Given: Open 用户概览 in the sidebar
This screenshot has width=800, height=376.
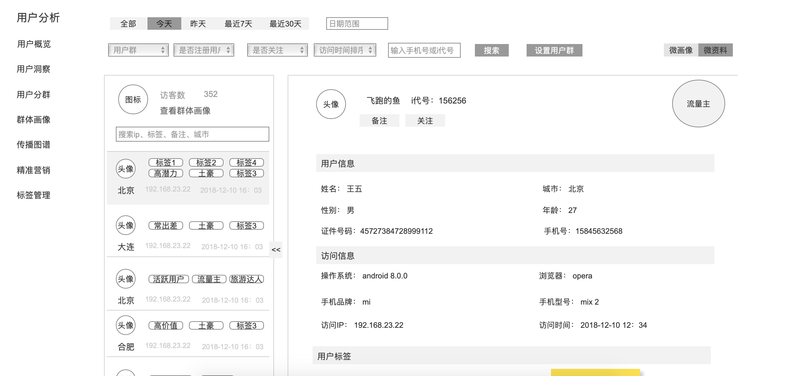Looking at the screenshot, I should tap(34, 44).
